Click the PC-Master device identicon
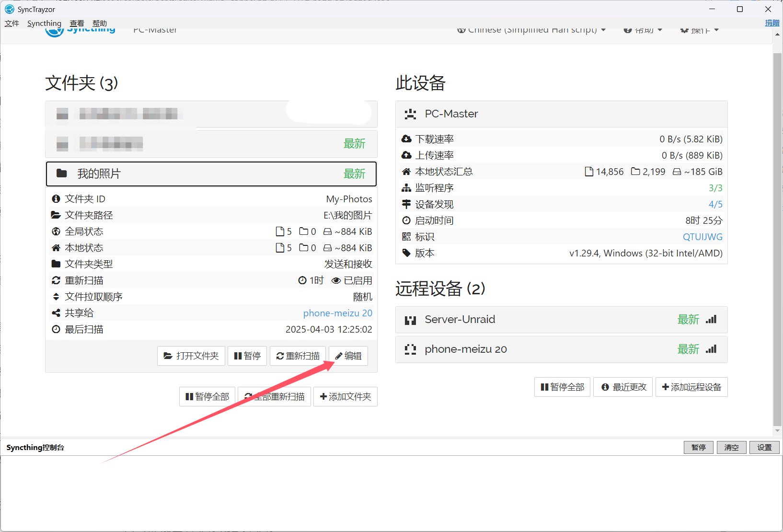The height and width of the screenshot is (532, 783). (x=410, y=114)
